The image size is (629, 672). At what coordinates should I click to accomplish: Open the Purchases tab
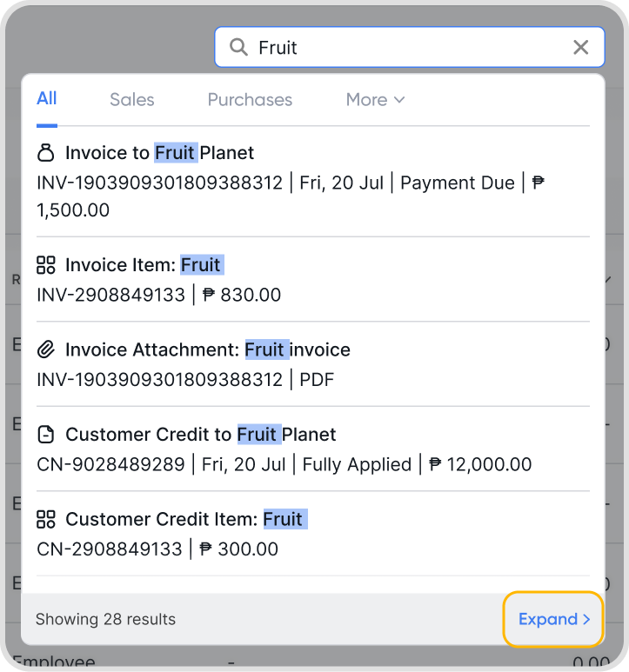pyautogui.click(x=250, y=100)
